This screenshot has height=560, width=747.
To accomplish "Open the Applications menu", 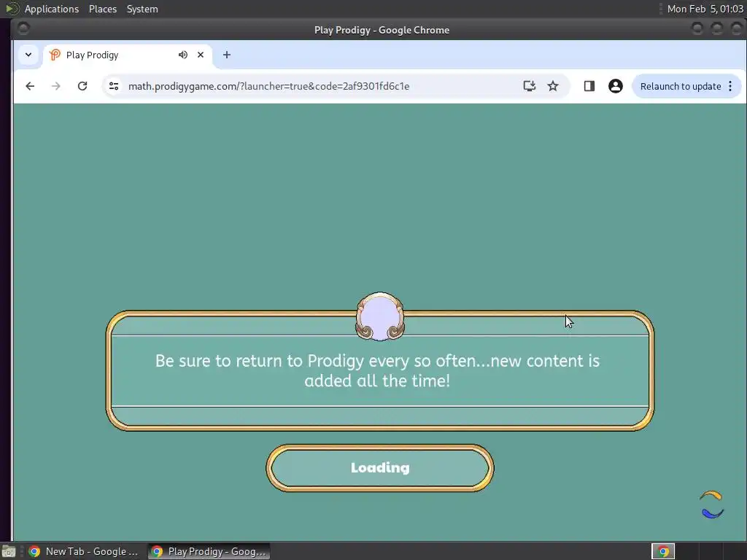I will (52, 9).
